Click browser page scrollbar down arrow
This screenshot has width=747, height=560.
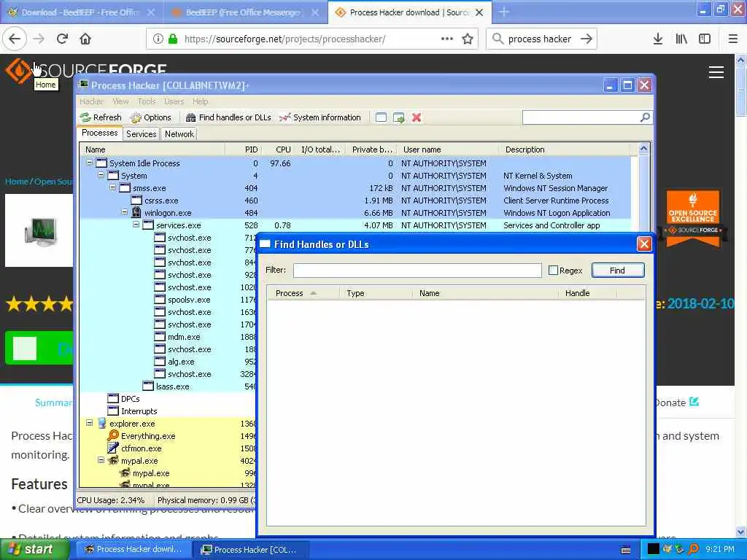(741, 532)
